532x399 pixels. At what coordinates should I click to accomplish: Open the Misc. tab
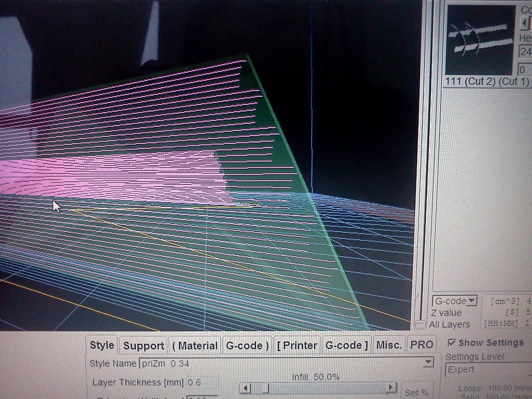point(389,345)
